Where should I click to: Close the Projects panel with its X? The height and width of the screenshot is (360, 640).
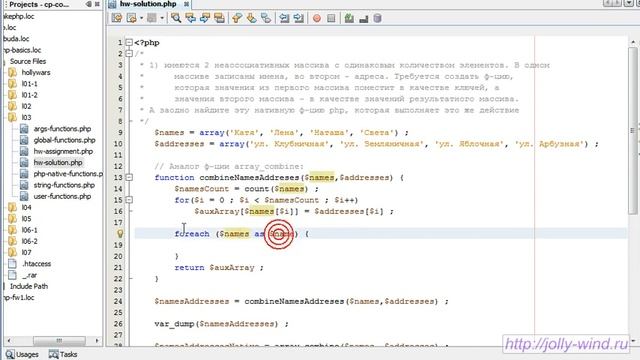pos(97,4)
